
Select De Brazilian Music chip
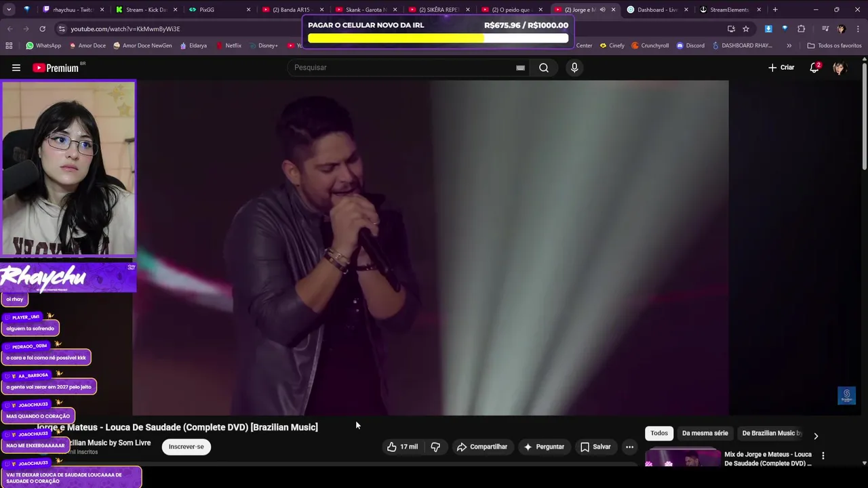[772, 433]
